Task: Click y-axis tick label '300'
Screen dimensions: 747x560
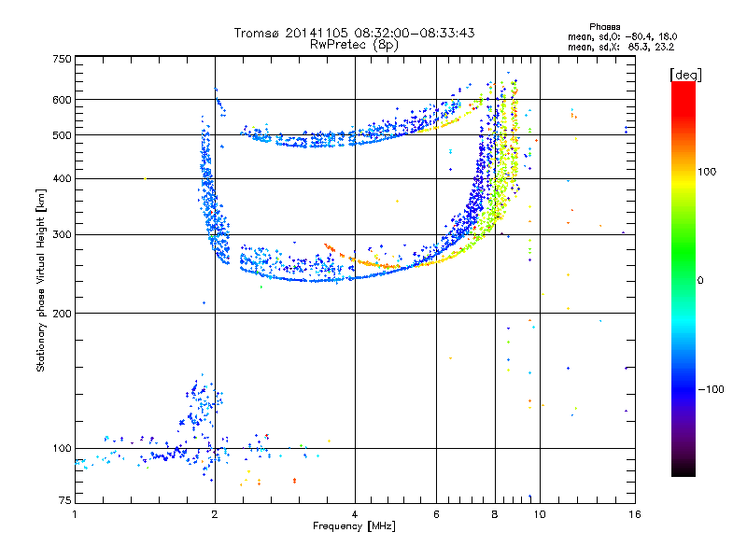Action: coord(63,234)
